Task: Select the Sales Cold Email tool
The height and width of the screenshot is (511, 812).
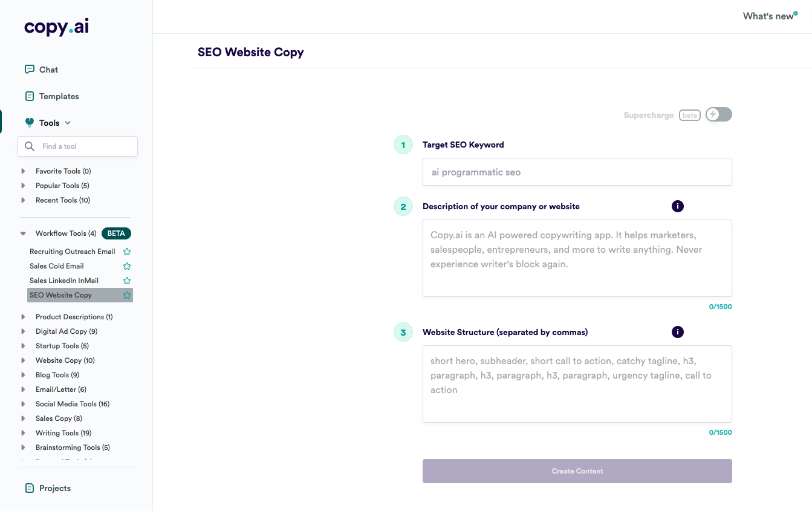Action: pos(57,266)
